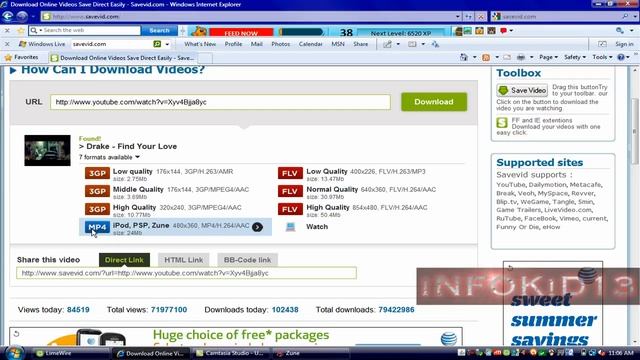Click the video URL input field

(220, 102)
